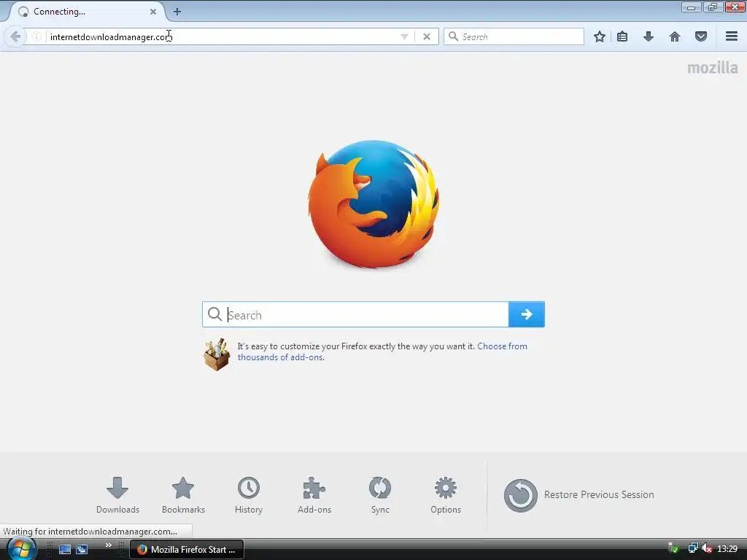Open Choose from thousands of add-ons link
747x560 pixels.
[382, 351]
